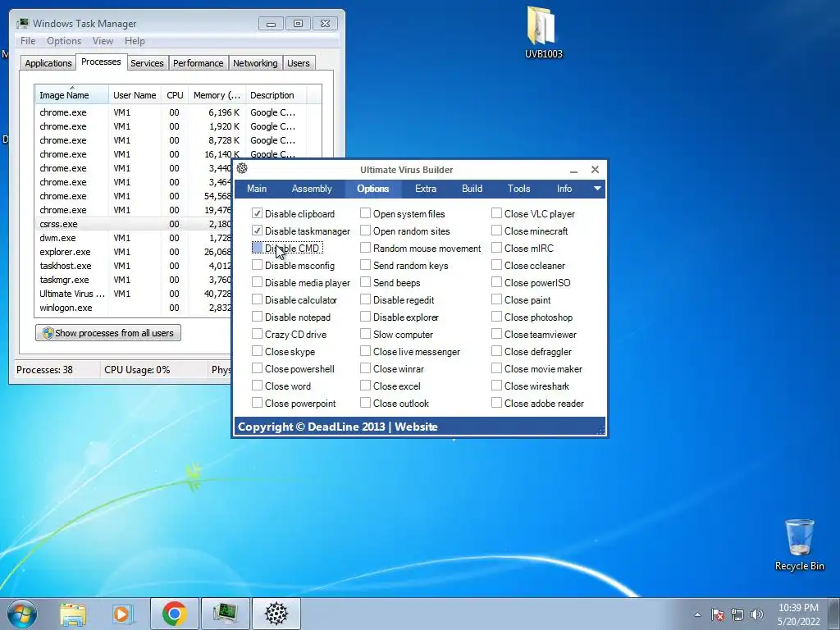Viewport: 840px width, 630px height.
Task: Sort processes by CPU column
Action: (x=175, y=95)
